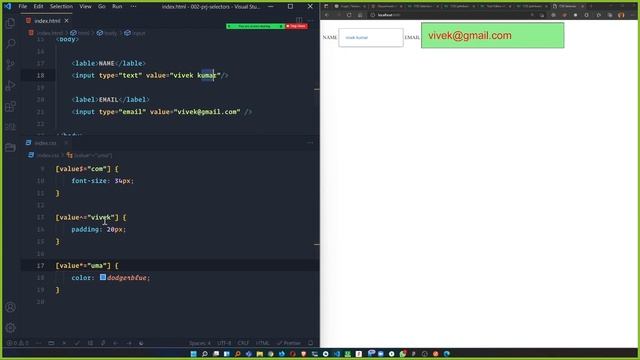This screenshot has height=360, width=640.
Task: Open more actions for index.css editor group
Action: coord(310,143)
